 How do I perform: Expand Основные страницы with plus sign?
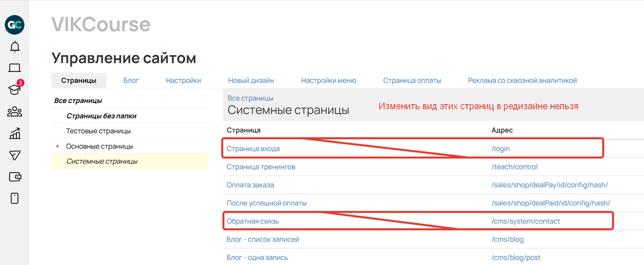[57, 146]
